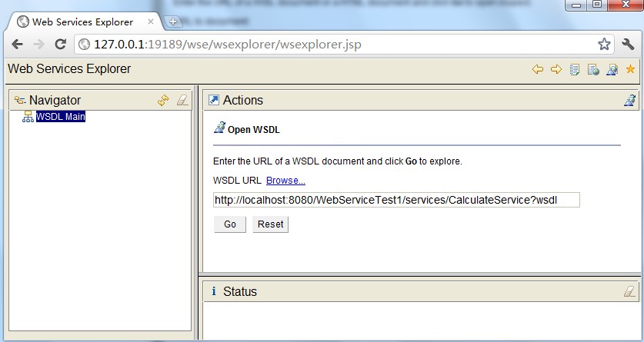
Task: Refresh the Navigator pane with the arrows icon
Action: (x=163, y=100)
